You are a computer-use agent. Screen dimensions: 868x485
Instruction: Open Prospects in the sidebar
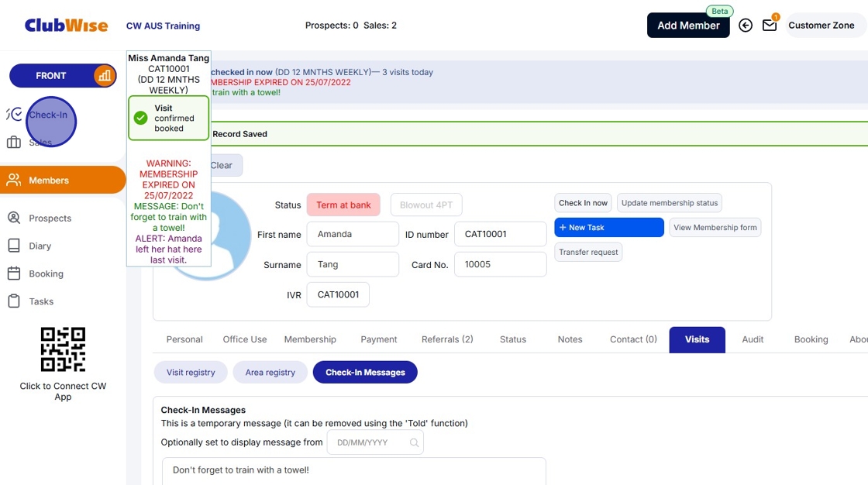point(50,218)
